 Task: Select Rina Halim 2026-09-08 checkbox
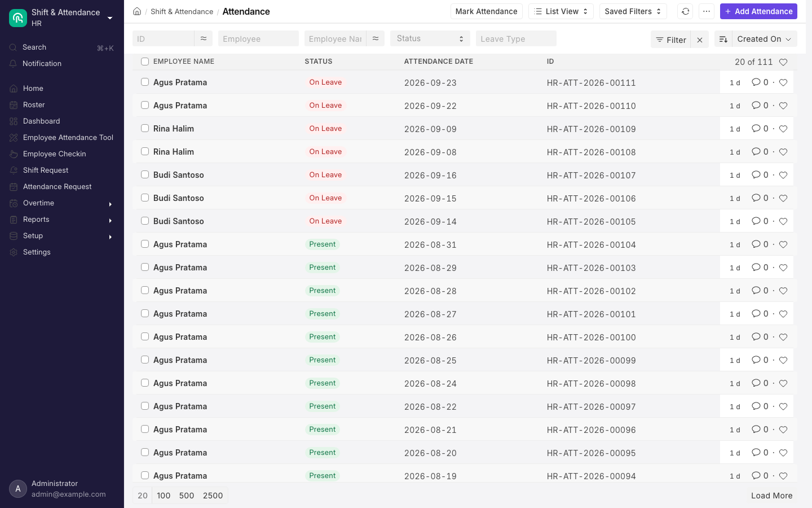click(x=145, y=151)
